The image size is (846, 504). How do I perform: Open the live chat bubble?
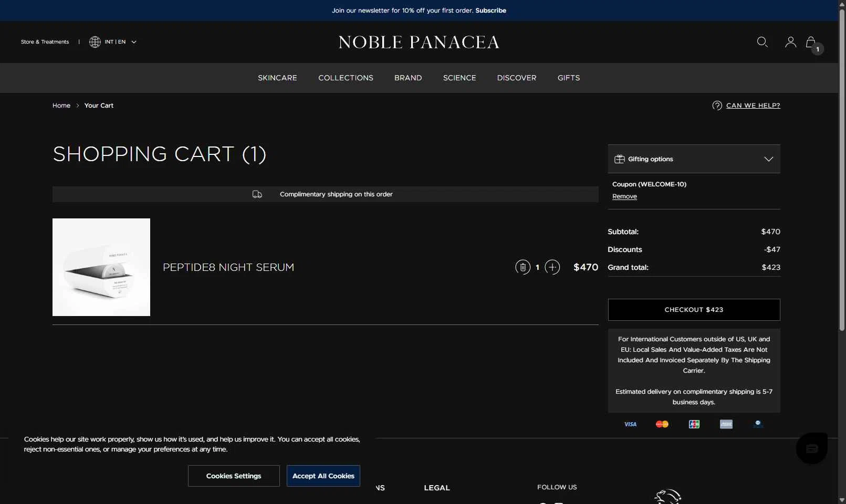pos(812,448)
